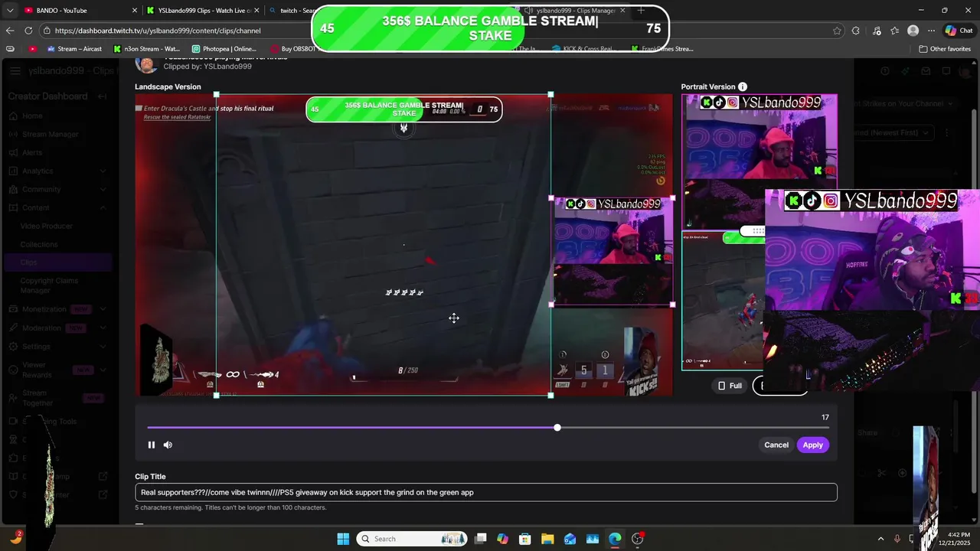Image resolution: width=980 pixels, height=551 pixels.
Task: Open a new browser tab
Action: tap(641, 11)
